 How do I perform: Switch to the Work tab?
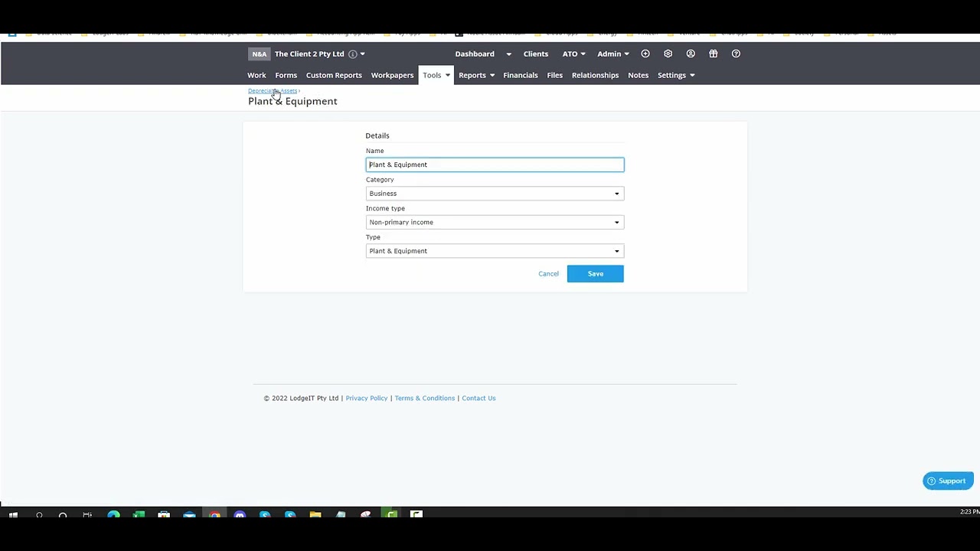click(x=256, y=75)
